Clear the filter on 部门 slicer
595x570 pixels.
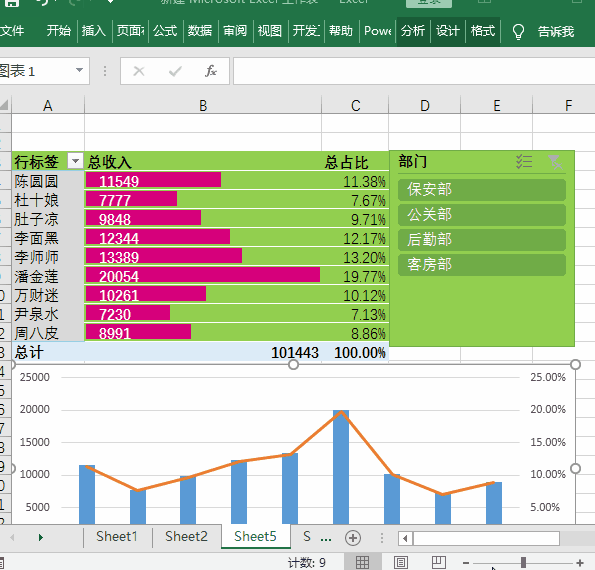[x=556, y=162]
